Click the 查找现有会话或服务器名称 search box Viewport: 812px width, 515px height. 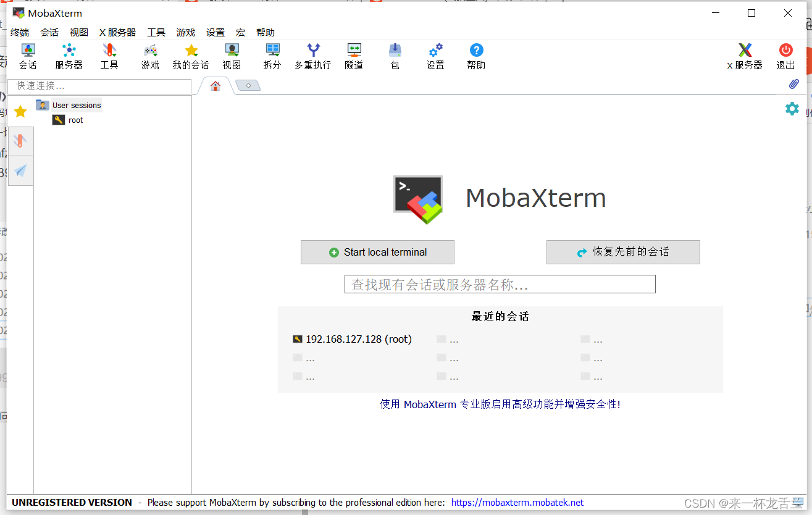point(500,284)
